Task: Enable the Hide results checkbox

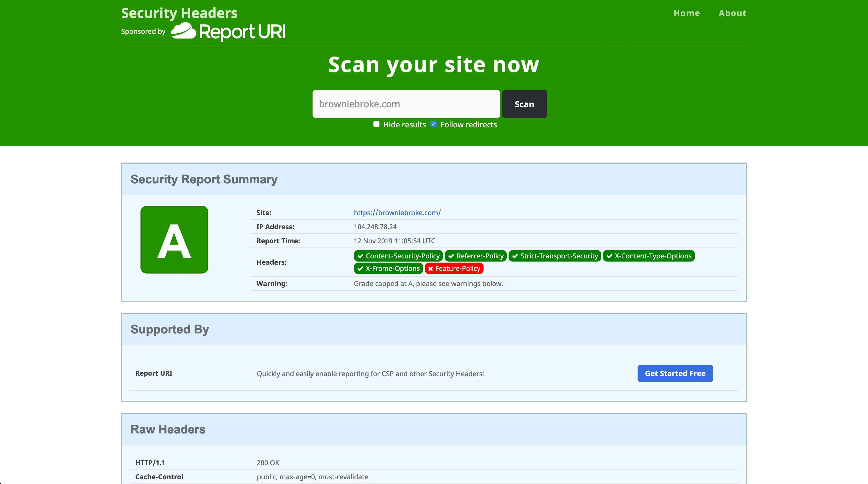Action: (376, 124)
